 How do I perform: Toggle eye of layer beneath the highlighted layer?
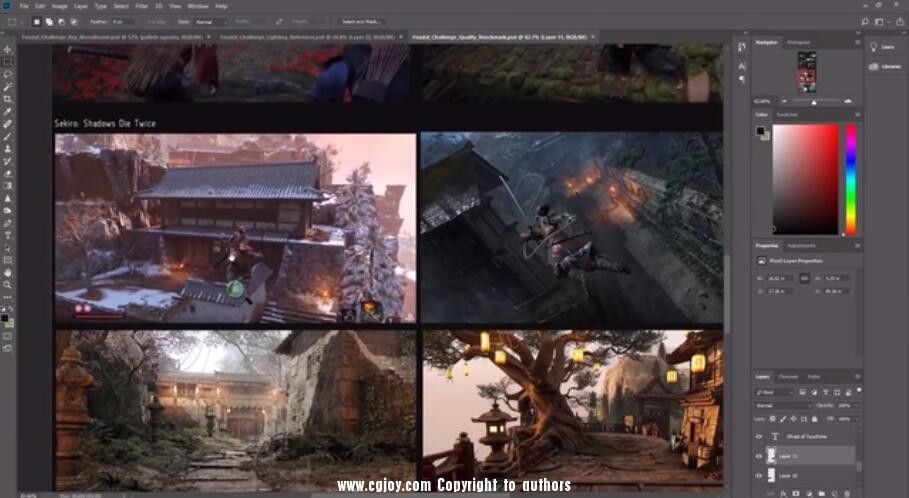(x=759, y=475)
